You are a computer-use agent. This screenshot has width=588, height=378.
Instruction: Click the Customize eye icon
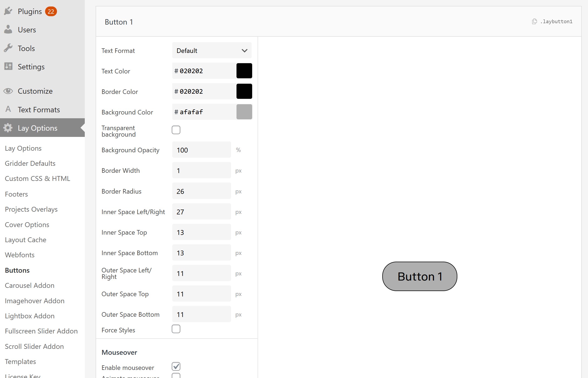pos(8,91)
